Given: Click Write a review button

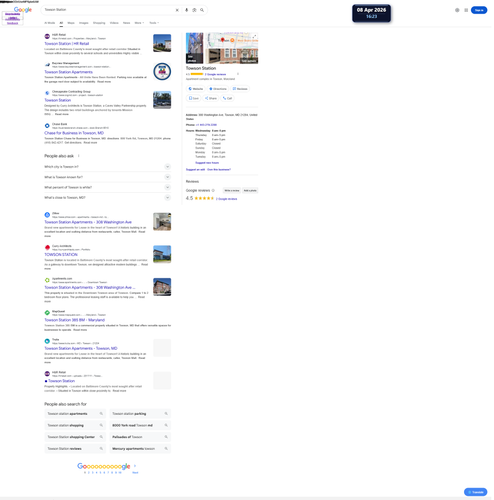Looking at the screenshot, I should tap(232, 191).
